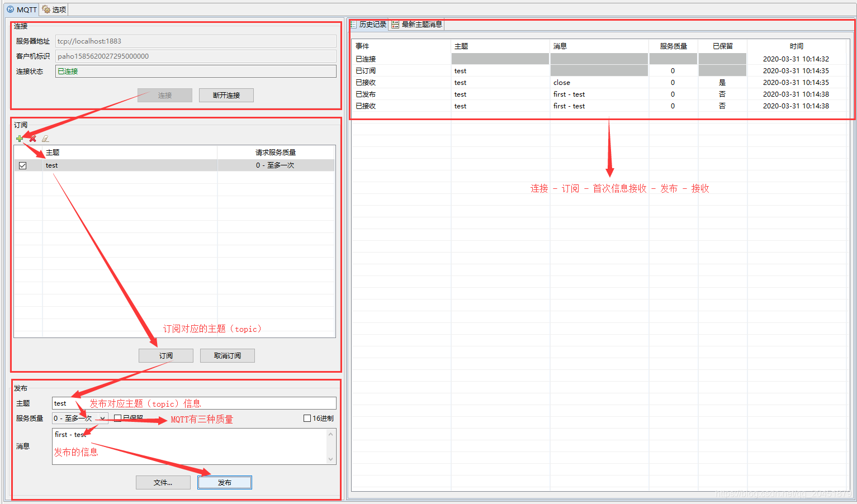This screenshot has height=504, width=857.
Task: Click 'first - test' in the 已发布 row
Action: coord(569,94)
